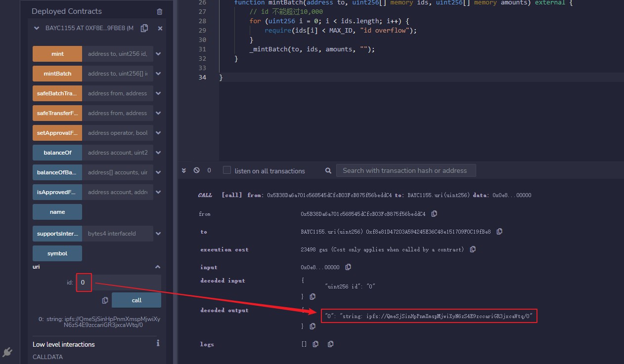Focus the supportsInterface bytes4 interfaceId field
Image resolution: width=624 pixels, height=364 pixels.
click(x=118, y=234)
